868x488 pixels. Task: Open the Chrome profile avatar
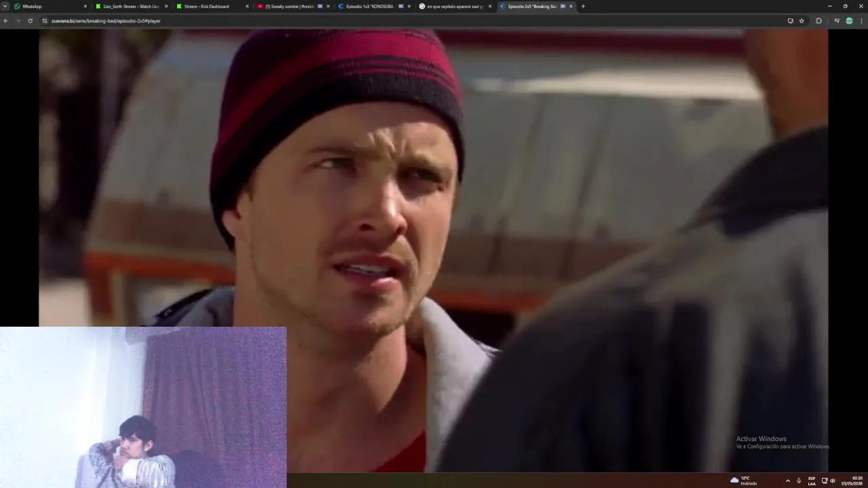click(849, 21)
